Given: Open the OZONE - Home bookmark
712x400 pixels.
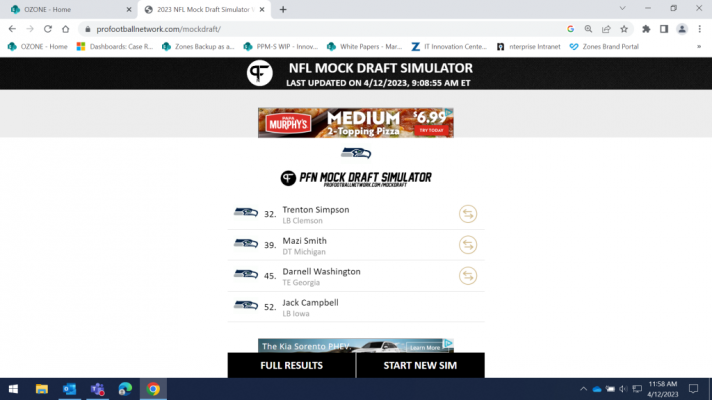Looking at the screenshot, I should tap(37, 46).
